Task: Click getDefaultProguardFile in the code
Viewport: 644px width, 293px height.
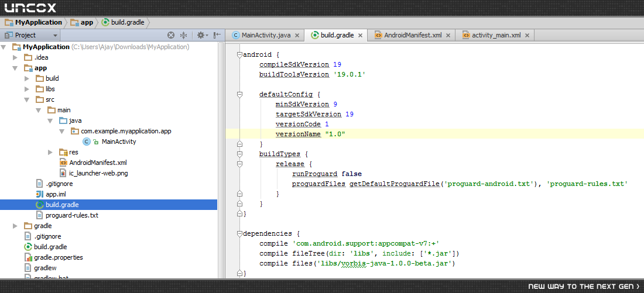Action: (x=395, y=184)
